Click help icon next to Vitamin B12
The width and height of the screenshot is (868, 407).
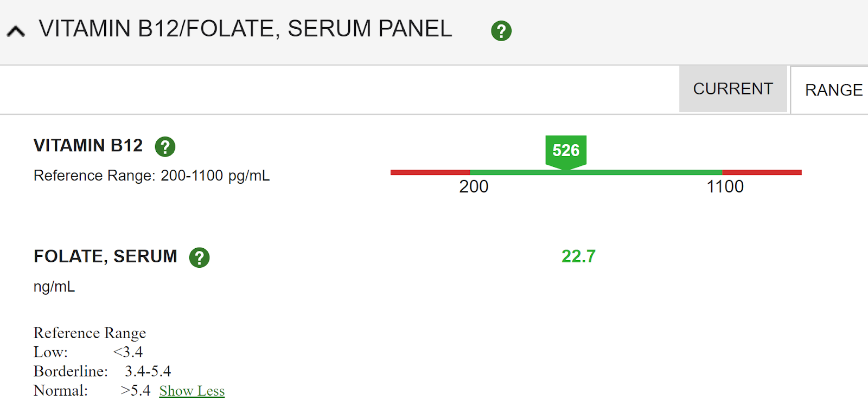click(x=165, y=146)
